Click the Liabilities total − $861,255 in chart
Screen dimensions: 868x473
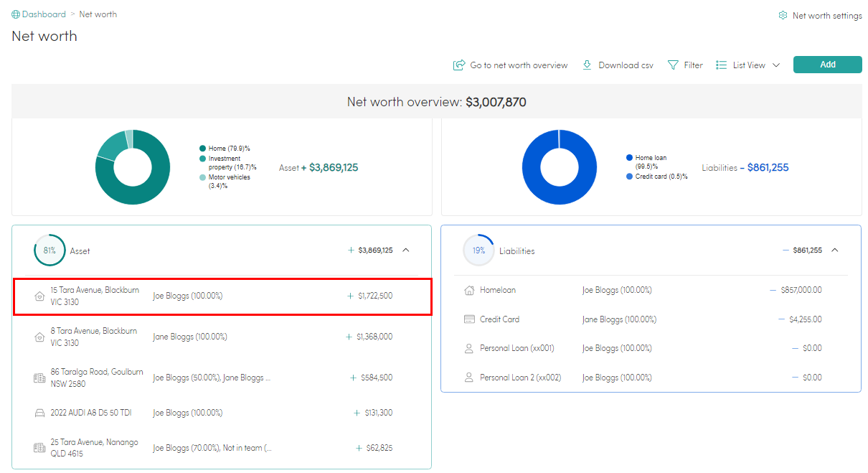tap(764, 167)
